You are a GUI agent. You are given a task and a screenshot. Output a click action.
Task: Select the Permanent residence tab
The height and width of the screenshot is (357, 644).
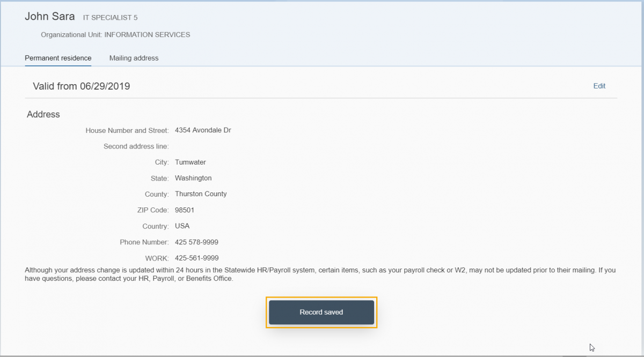click(x=58, y=58)
